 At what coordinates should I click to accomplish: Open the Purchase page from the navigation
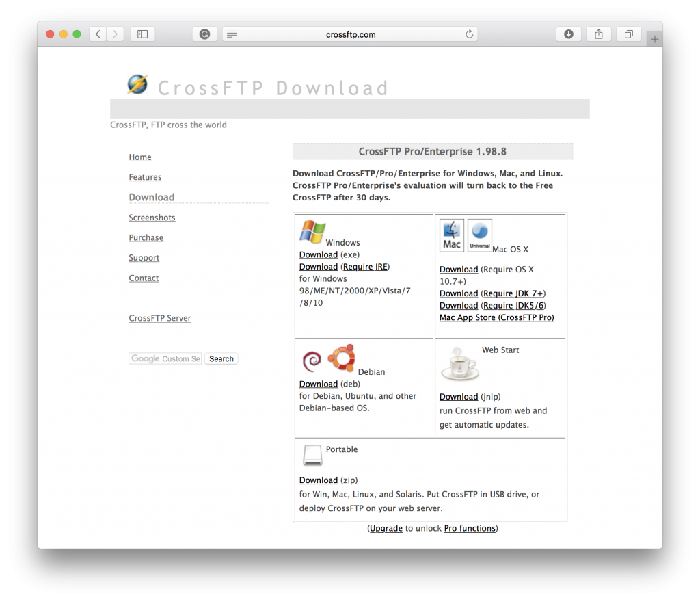(146, 237)
